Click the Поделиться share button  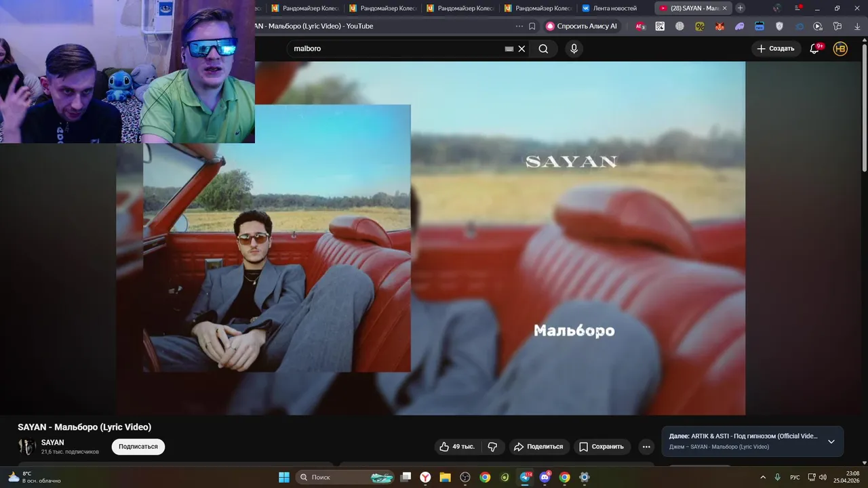538,447
